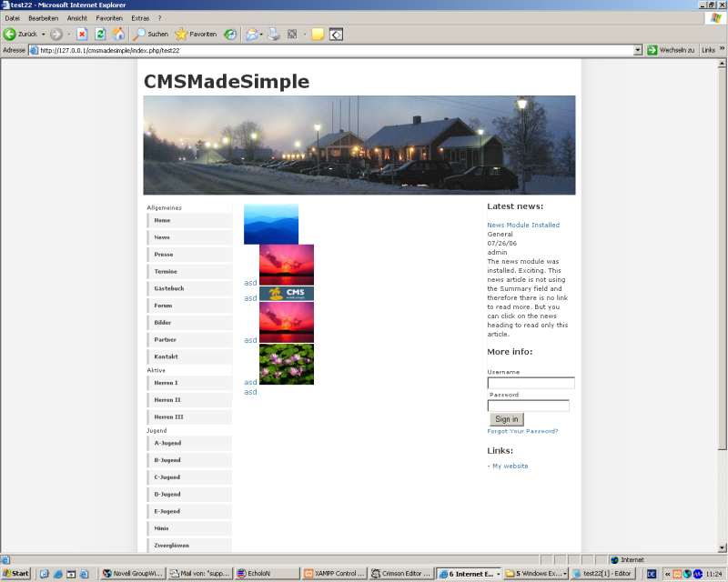
Task: Follow the Forgot Your Password link
Action: [522, 431]
